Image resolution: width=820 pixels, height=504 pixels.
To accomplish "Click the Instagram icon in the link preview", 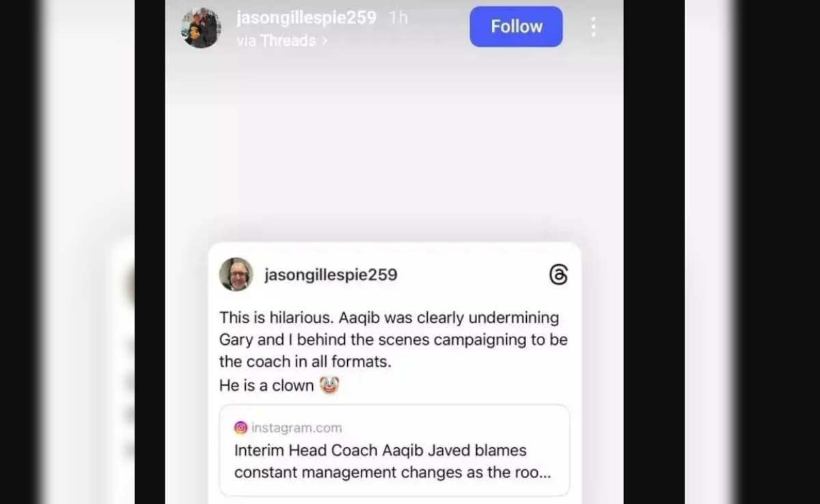I will click(x=241, y=428).
